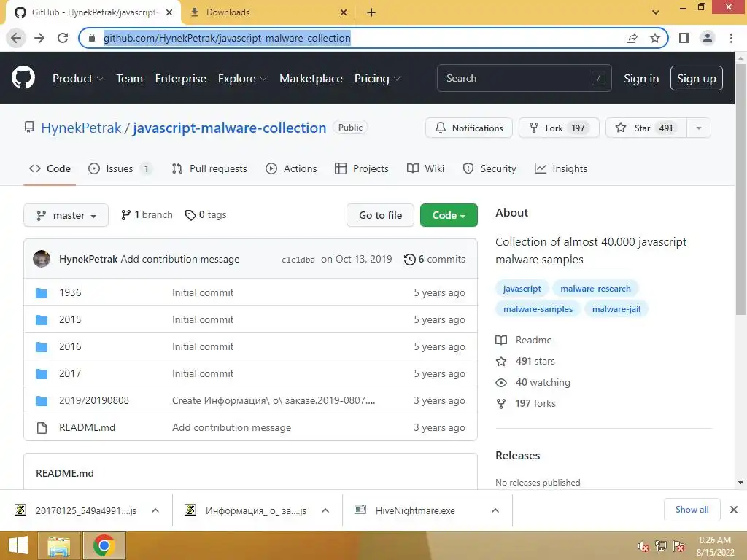Switch to the Downloads browser tab

click(267, 12)
